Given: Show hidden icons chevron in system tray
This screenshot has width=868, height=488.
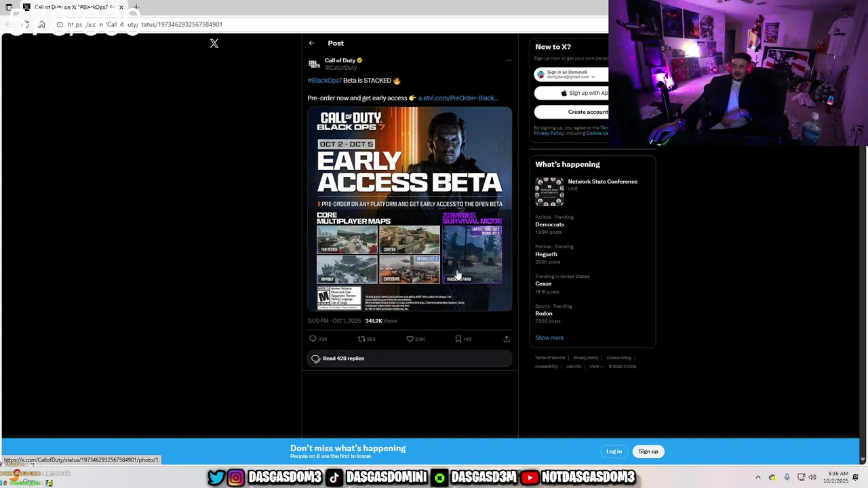Looking at the screenshot, I should (x=758, y=478).
